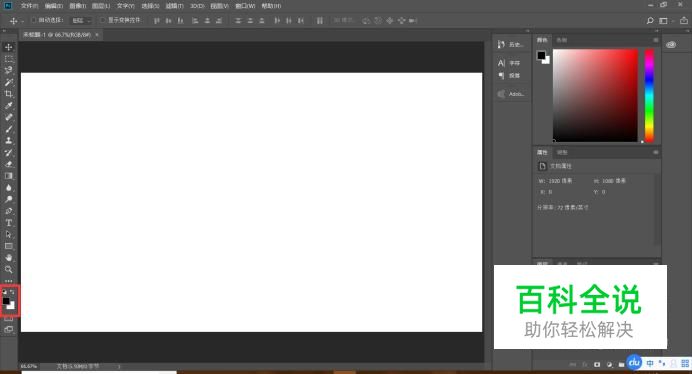Click the swap foreground/background colors arrow
Viewport: 692px width, 374px height.
coord(12,292)
